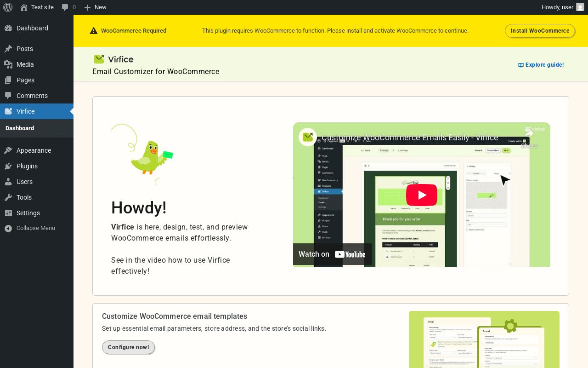Image resolution: width=588 pixels, height=368 pixels.
Task: Click the Users person icon
Action: click(x=8, y=182)
